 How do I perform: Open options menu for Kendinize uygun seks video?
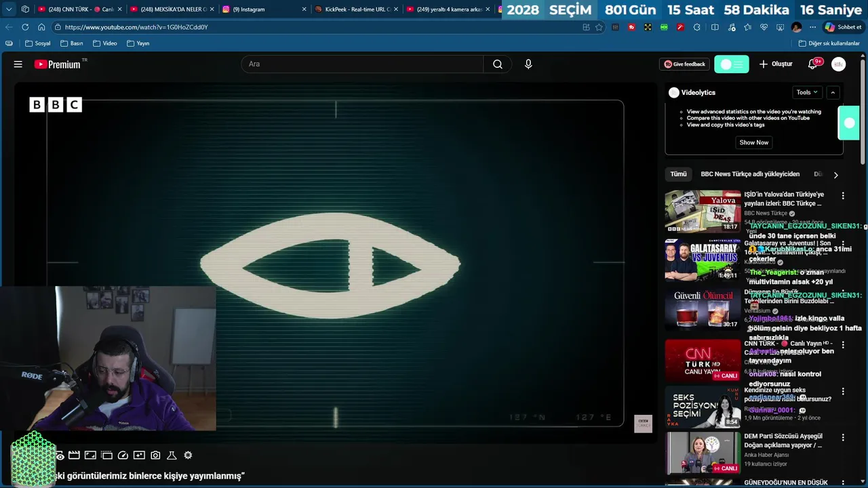tap(843, 392)
